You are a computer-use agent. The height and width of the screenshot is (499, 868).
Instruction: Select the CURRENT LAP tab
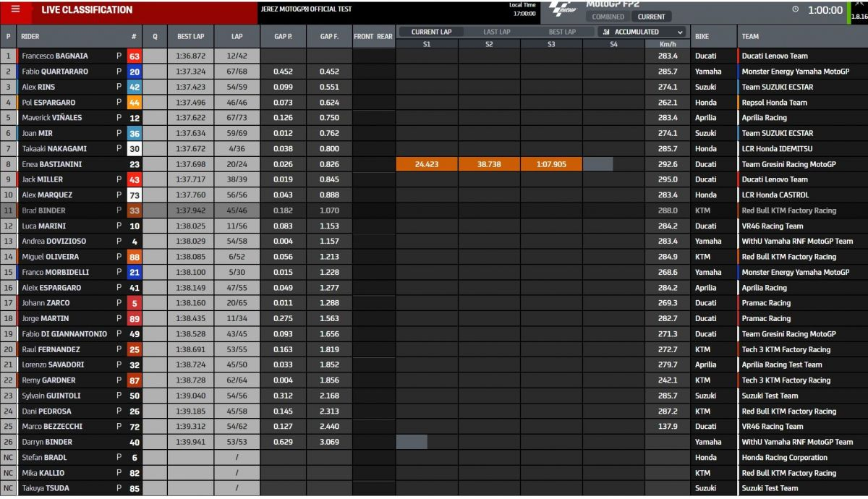[431, 32]
